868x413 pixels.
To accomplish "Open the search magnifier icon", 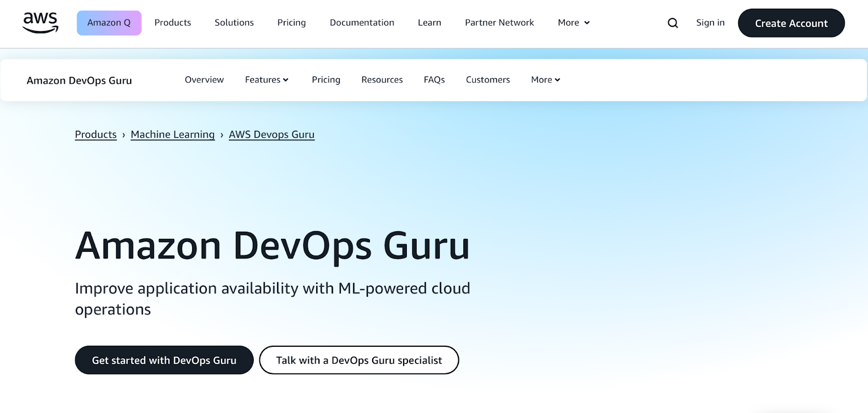I will [673, 23].
